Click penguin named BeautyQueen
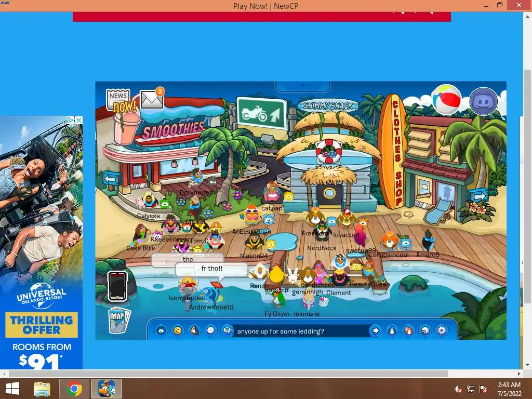Screen dimensions: 532x399 369,270
